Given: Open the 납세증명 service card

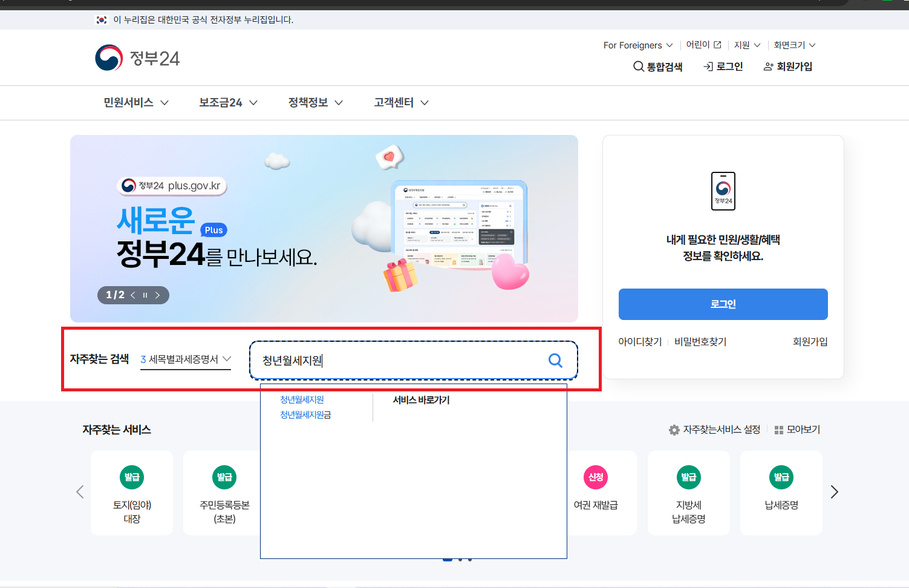Looking at the screenshot, I should [781, 493].
